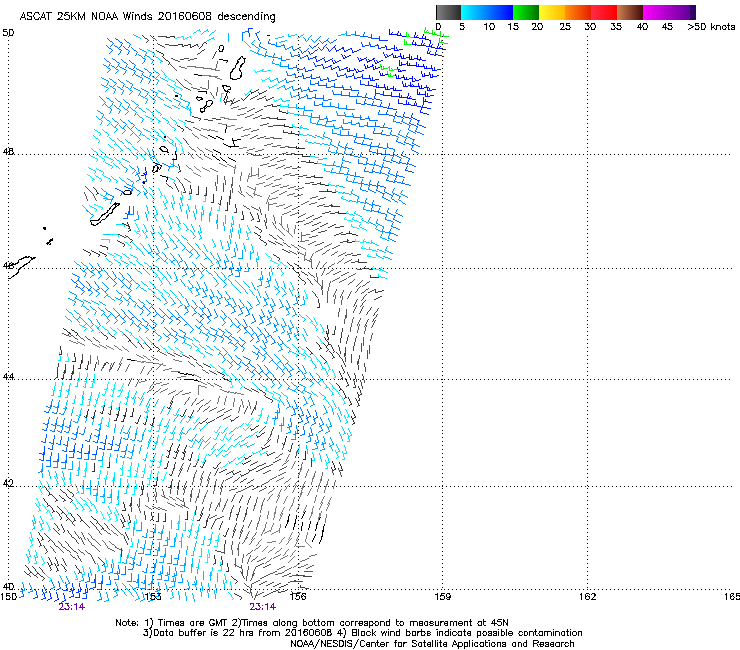Viewport: 740px width, 650px height.
Task: Click the title text 'ASCAT 25KM NOAA Winds 20160608 descending'
Action: click(x=147, y=17)
